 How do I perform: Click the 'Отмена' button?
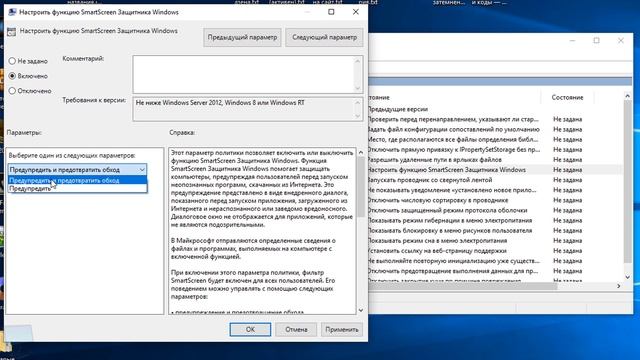point(296,329)
